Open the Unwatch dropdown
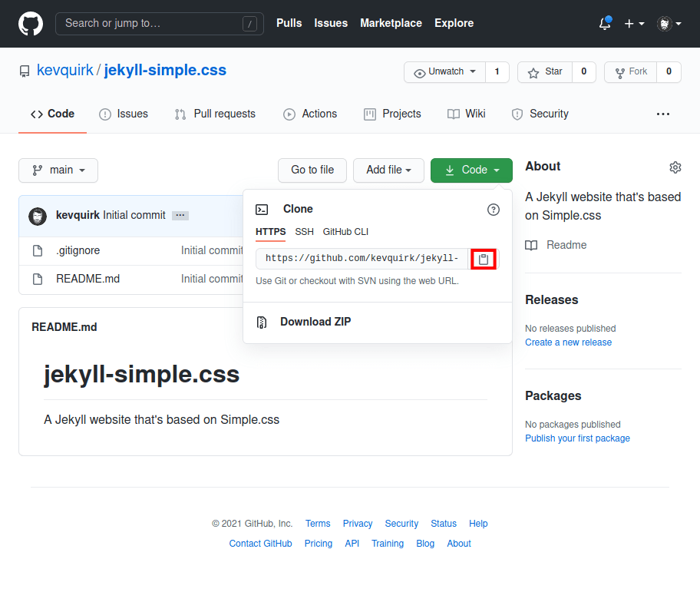The width and height of the screenshot is (700, 602). point(444,71)
